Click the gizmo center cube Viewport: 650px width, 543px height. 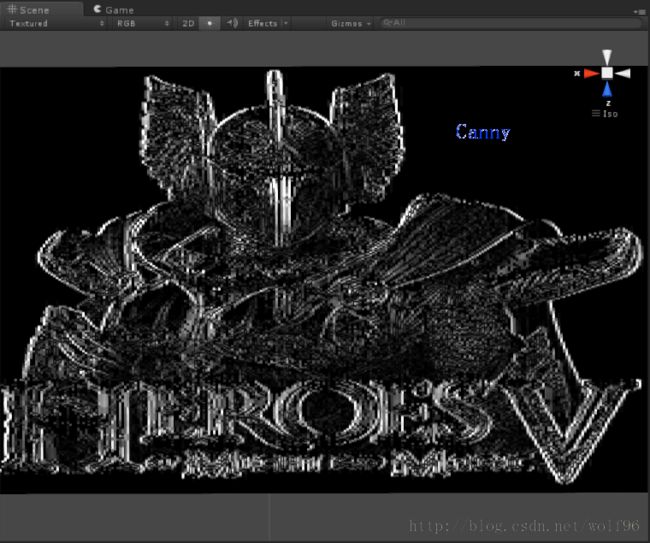click(607, 73)
